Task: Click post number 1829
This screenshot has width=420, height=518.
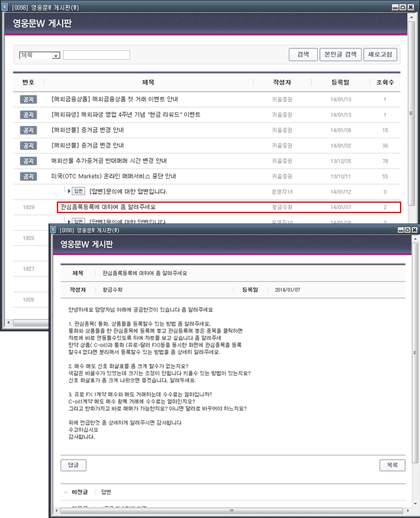Action: pyautogui.click(x=28, y=207)
